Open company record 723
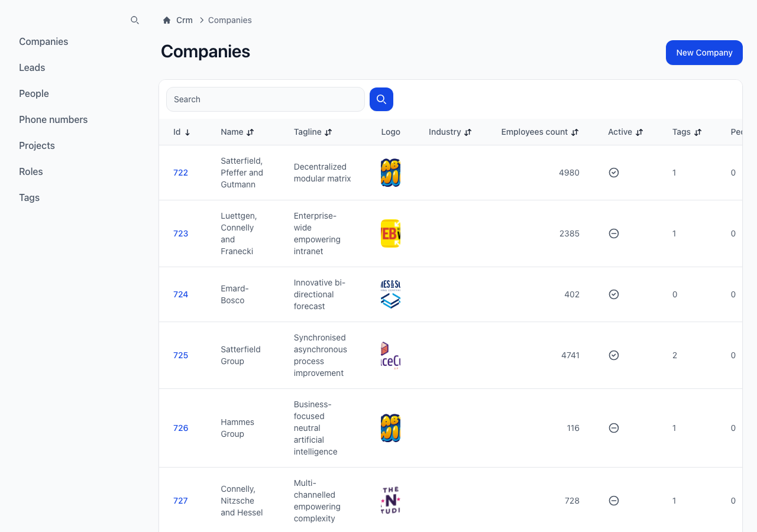This screenshot has width=757, height=532. pos(180,233)
